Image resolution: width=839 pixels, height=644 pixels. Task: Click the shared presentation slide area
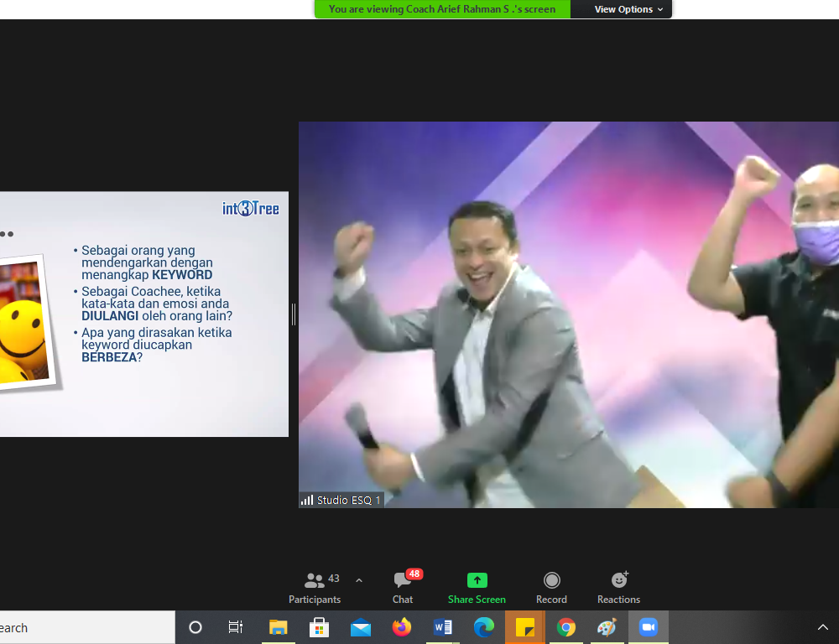point(143,314)
